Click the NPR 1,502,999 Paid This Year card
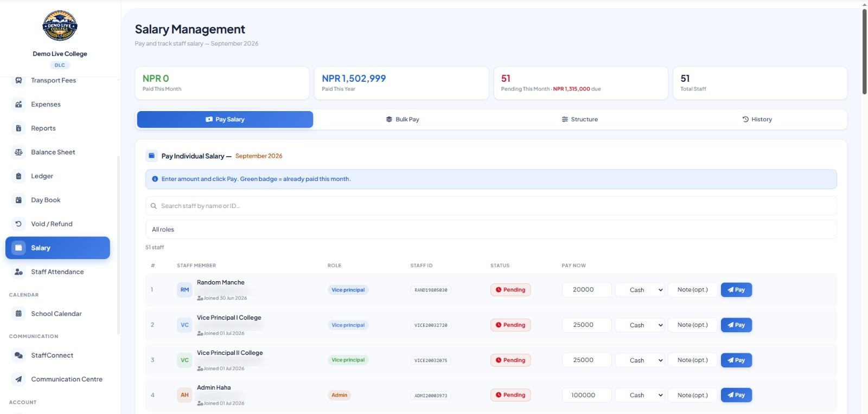 [401, 83]
